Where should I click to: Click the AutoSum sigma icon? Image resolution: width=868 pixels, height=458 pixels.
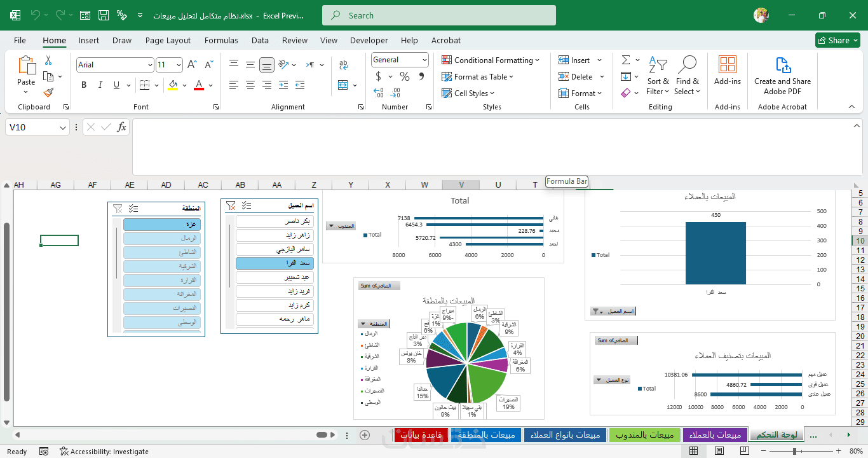tap(626, 60)
